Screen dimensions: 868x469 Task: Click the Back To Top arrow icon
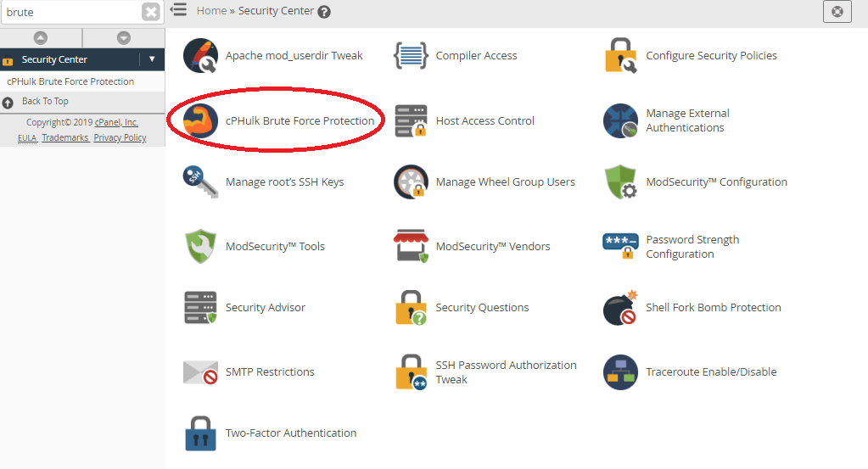click(8, 103)
